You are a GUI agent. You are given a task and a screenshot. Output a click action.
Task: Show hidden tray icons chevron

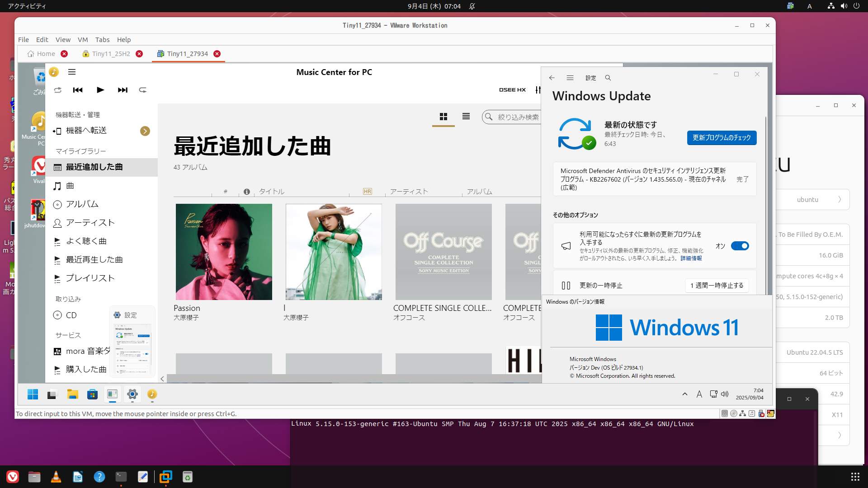(x=685, y=394)
